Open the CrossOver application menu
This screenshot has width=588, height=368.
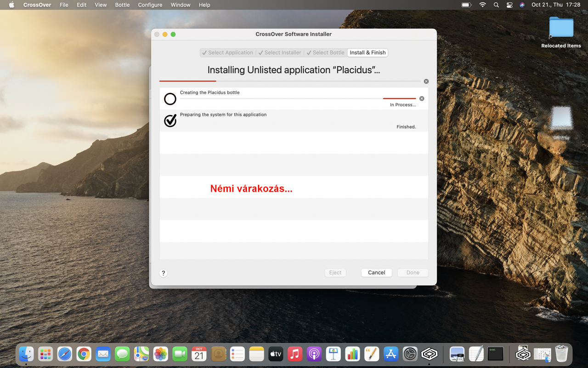click(37, 5)
